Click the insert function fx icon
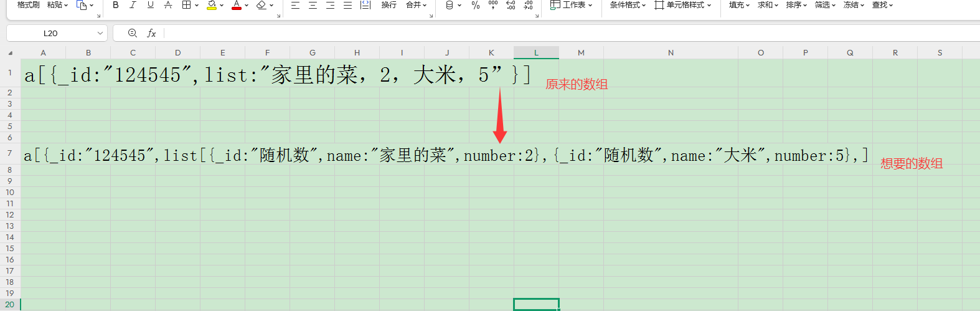 (151, 33)
